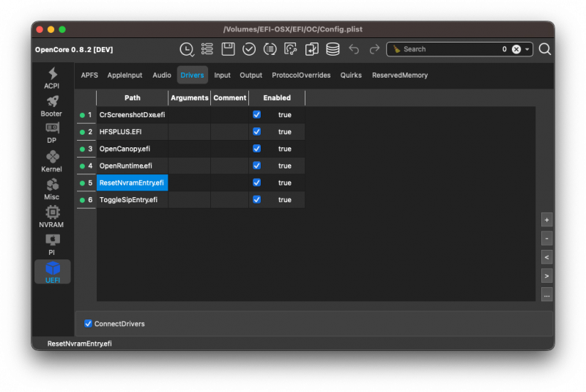Disable the CrScreenshotDxe.efi enabled checkbox
Image resolution: width=586 pixels, height=392 pixels.
[x=256, y=115]
